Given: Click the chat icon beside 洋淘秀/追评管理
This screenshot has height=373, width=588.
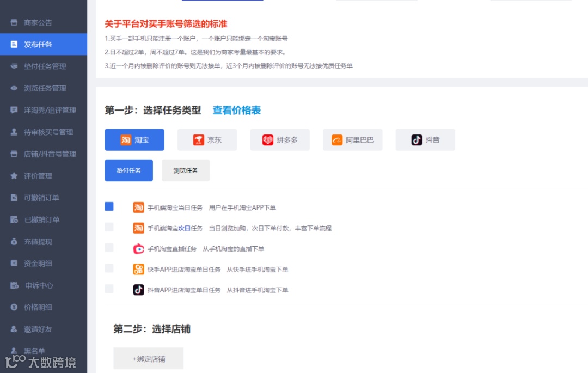Looking at the screenshot, I should pos(14,110).
